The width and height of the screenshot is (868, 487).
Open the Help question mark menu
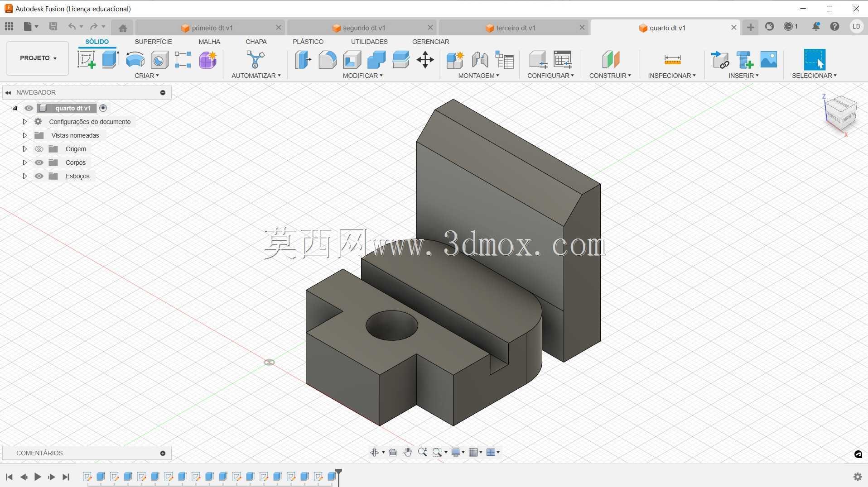click(x=835, y=26)
